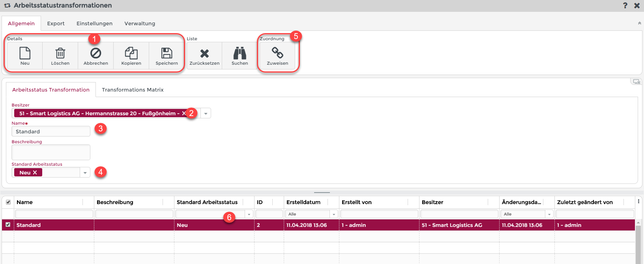Open the Einstellungen ribbon tab

(x=94, y=24)
